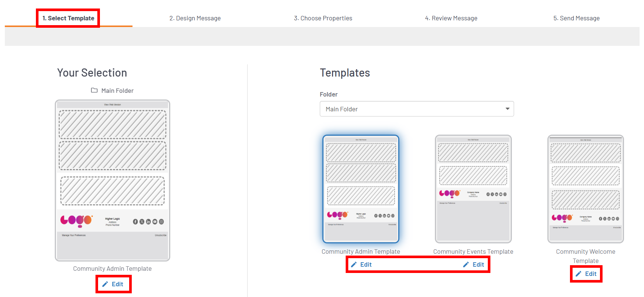This screenshot has height=297, width=644.
Task: Click the Admin Template name in Templates list
Action: click(361, 252)
